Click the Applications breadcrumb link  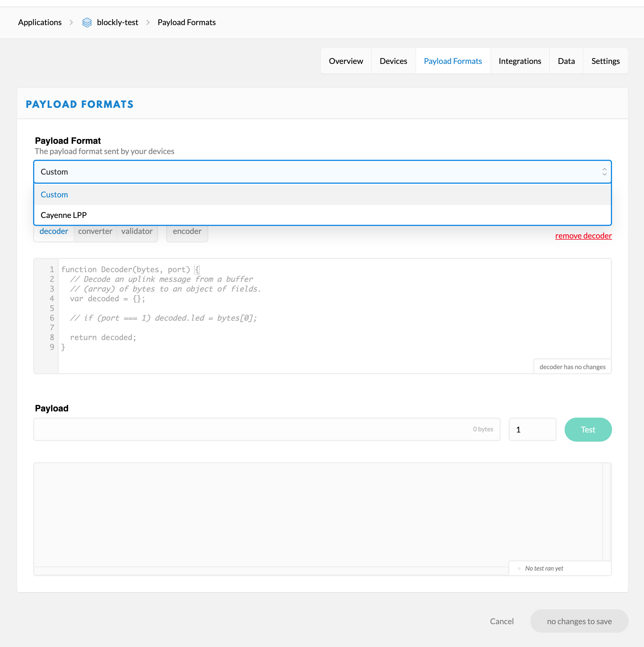(40, 23)
